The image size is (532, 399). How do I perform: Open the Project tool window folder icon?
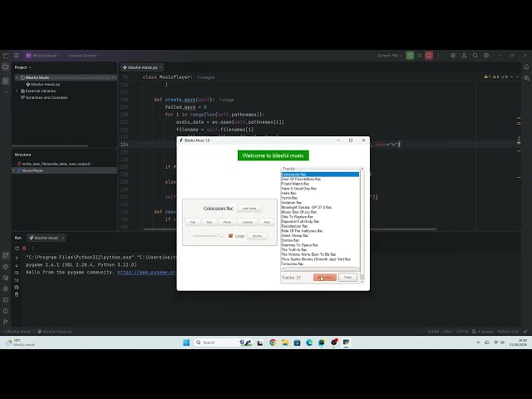(6, 67)
